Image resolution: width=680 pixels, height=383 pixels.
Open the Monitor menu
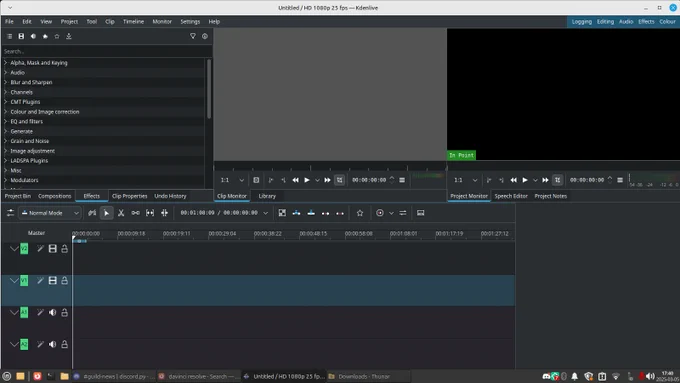coord(162,21)
